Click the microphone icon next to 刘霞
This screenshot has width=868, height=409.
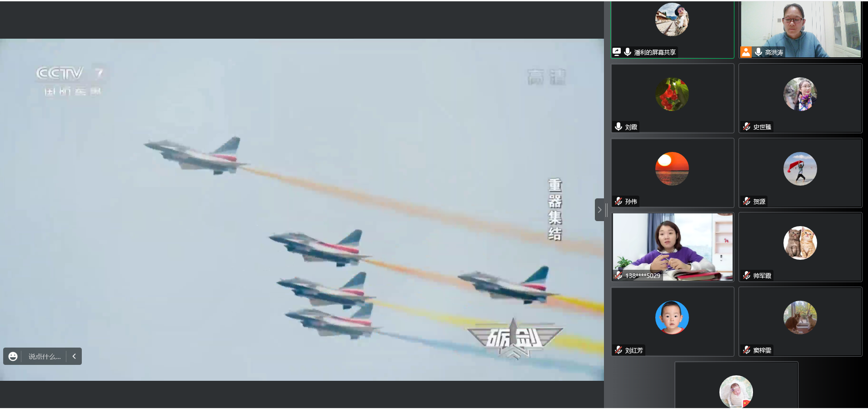tap(619, 126)
